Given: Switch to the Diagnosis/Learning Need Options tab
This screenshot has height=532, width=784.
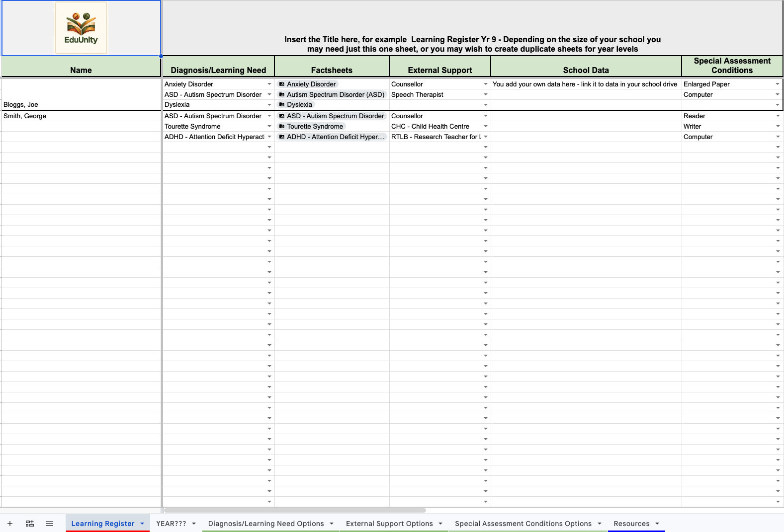Looking at the screenshot, I should pos(266,524).
